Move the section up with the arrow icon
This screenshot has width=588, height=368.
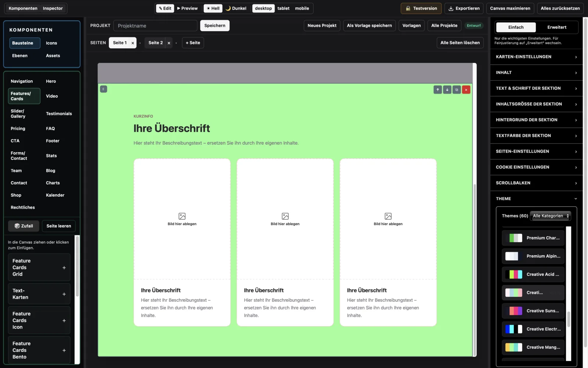tap(437, 90)
